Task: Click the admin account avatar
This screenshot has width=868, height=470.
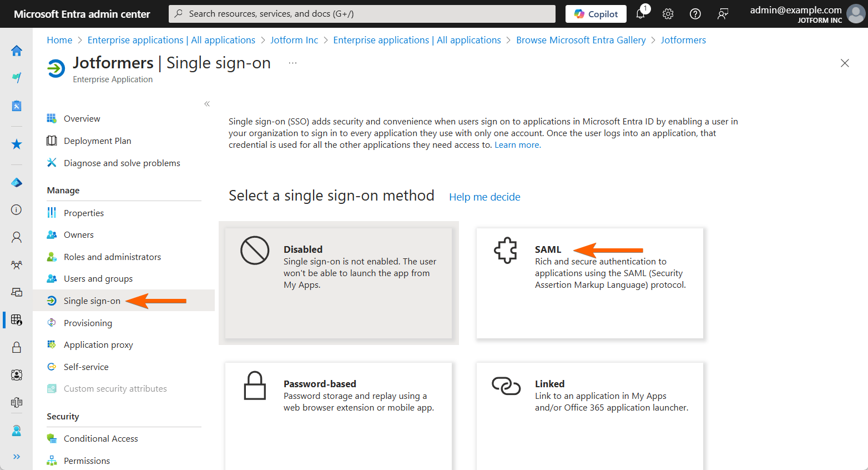Action: (855, 14)
